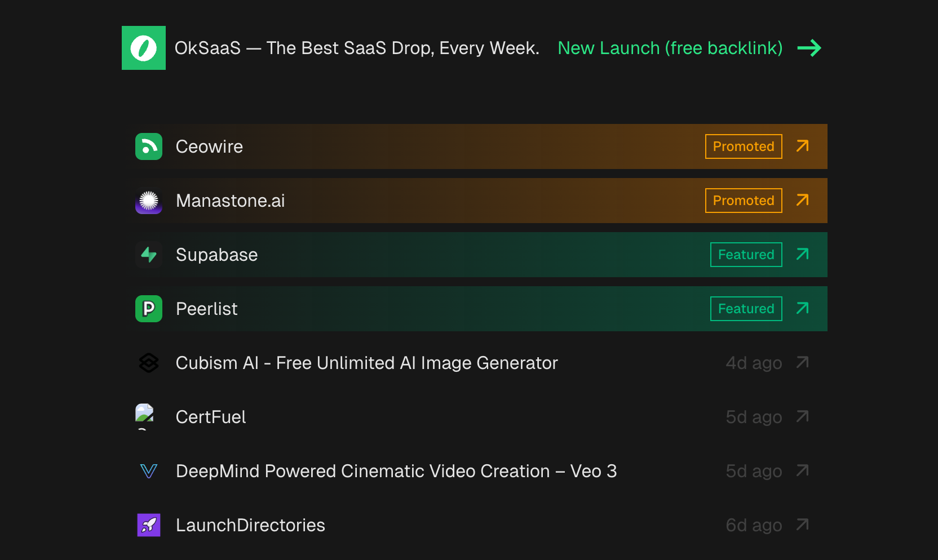Click the LaunchDirectories purple rocket icon

pos(149,525)
